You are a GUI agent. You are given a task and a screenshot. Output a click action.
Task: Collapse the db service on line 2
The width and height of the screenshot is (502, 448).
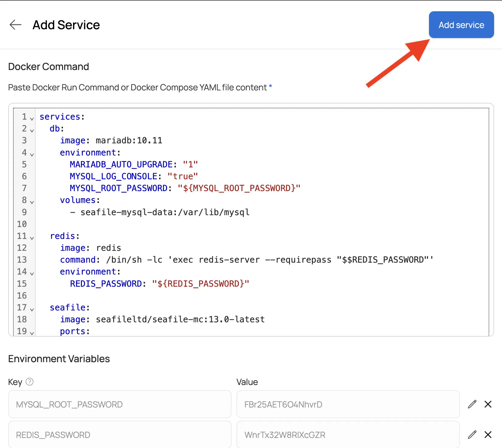point(32,131)
